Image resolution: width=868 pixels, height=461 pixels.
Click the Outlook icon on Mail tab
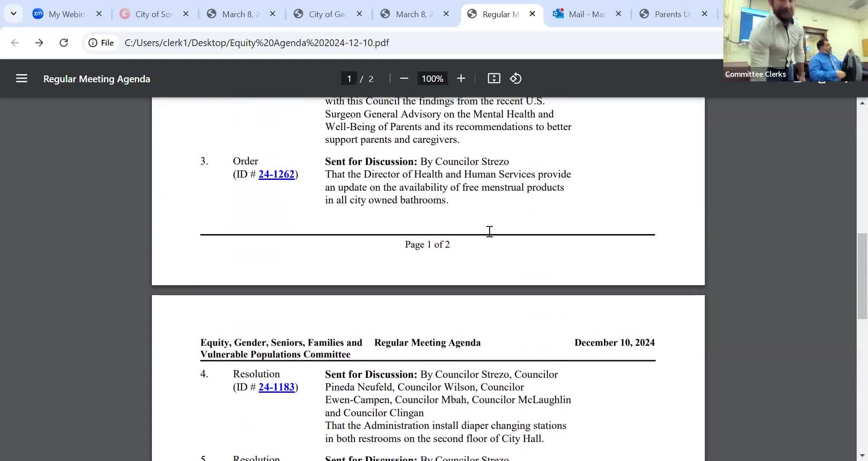pyautogui.click(x=558, y=14)
